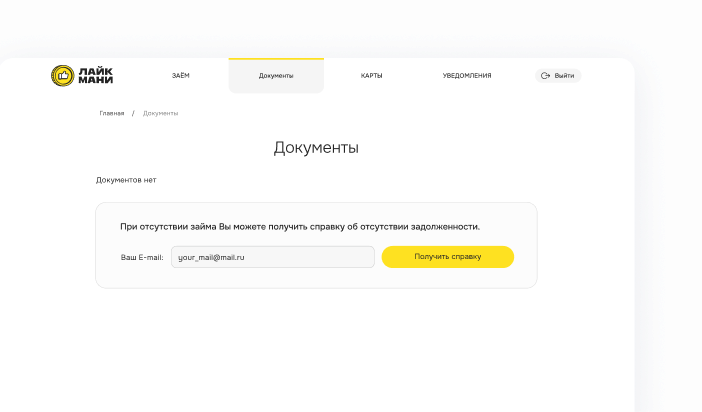Click the yellow active bar above Документы tab
Viewport: 702px width, 412px height.
276,59
